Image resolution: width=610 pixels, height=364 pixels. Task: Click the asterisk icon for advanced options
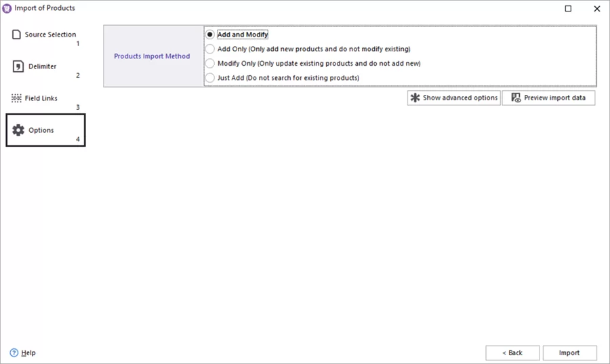coord(415,98)
